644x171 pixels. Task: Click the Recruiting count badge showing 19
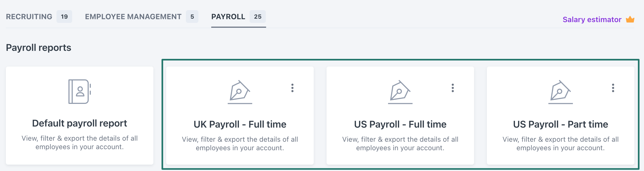coord(64,17)
